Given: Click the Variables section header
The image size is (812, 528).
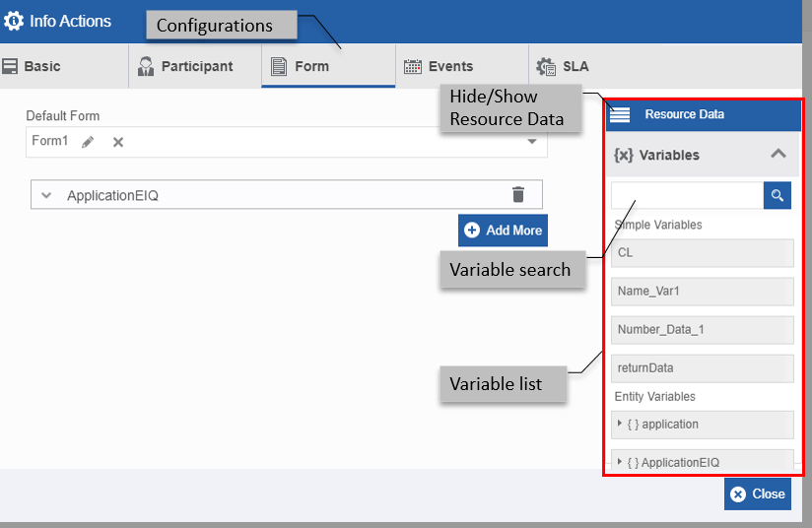Looking at the screenshot, I should (x=703, y=155).
